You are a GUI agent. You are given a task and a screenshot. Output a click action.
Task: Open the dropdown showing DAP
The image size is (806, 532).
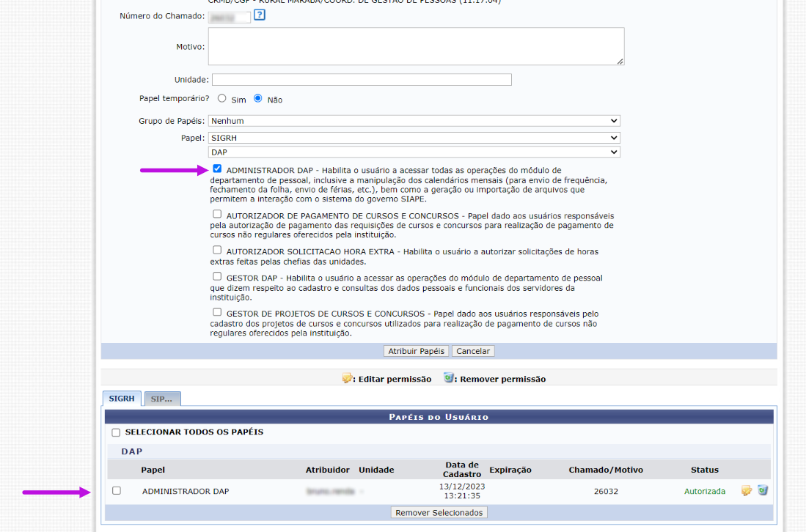tap(414, 152)
